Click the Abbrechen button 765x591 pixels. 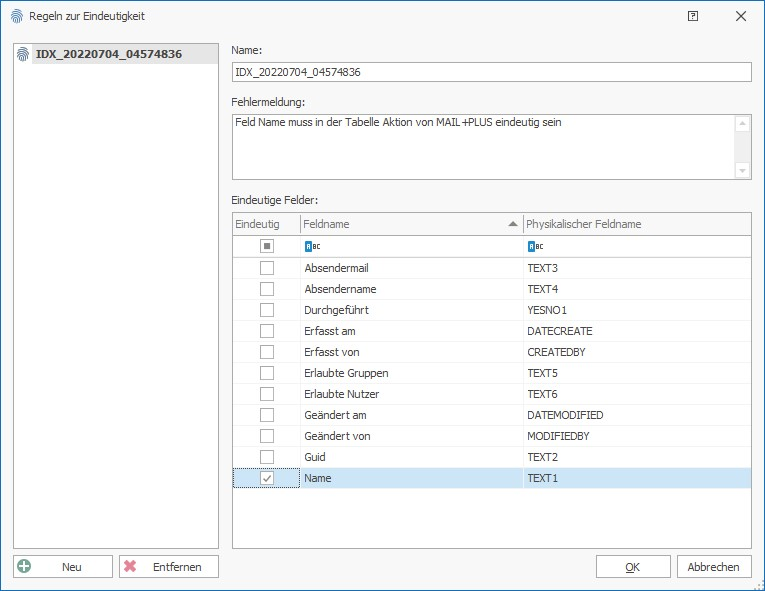click(x=714, y=567)
